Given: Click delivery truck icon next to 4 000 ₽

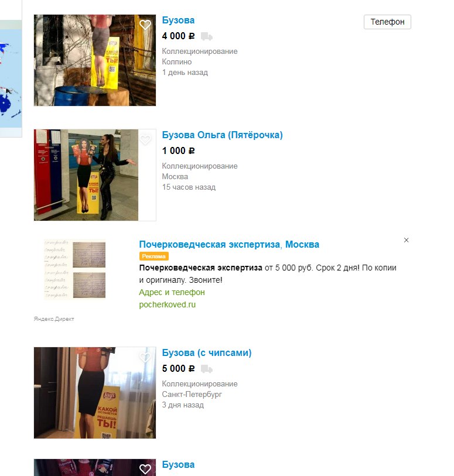Looking at the screenshot, I should coord(207,36).
